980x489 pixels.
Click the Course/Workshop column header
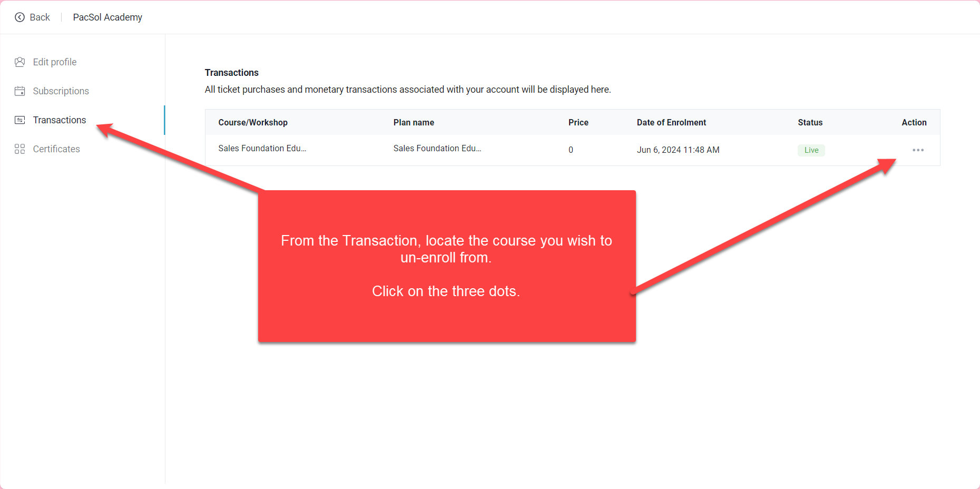[x=253, y=122]
